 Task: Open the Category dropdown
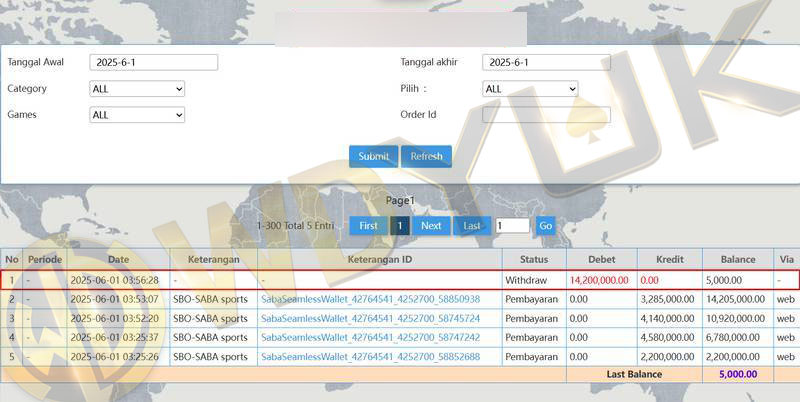137,89
